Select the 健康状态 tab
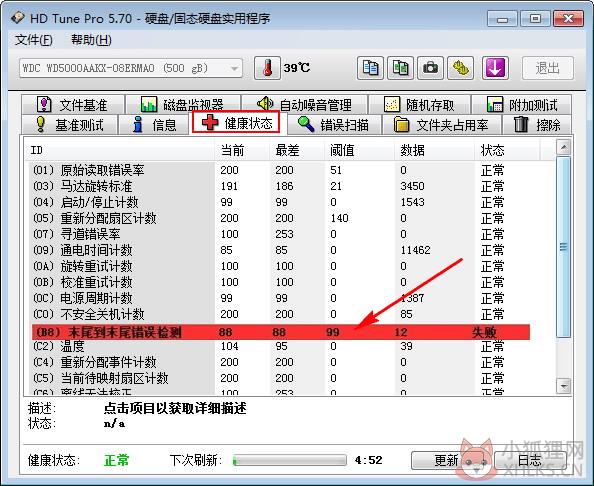 point(236,122)
